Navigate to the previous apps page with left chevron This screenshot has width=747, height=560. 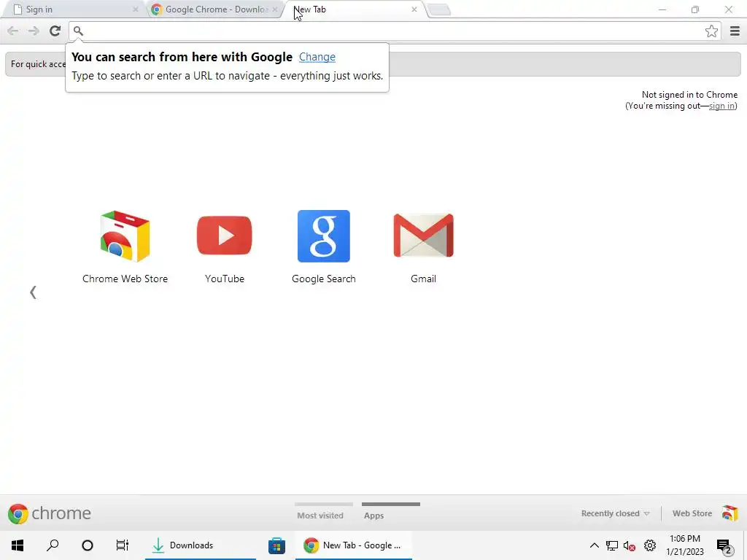[33, 292]
